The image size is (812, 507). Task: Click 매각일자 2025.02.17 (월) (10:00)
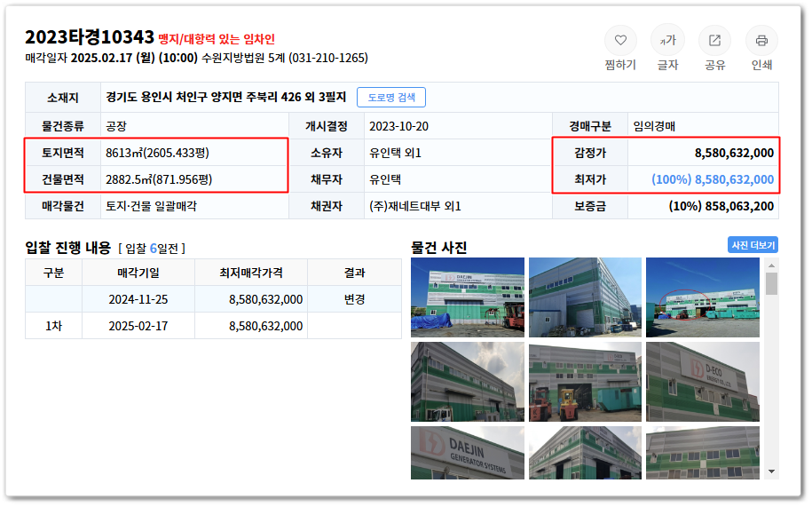coord(111,58)
